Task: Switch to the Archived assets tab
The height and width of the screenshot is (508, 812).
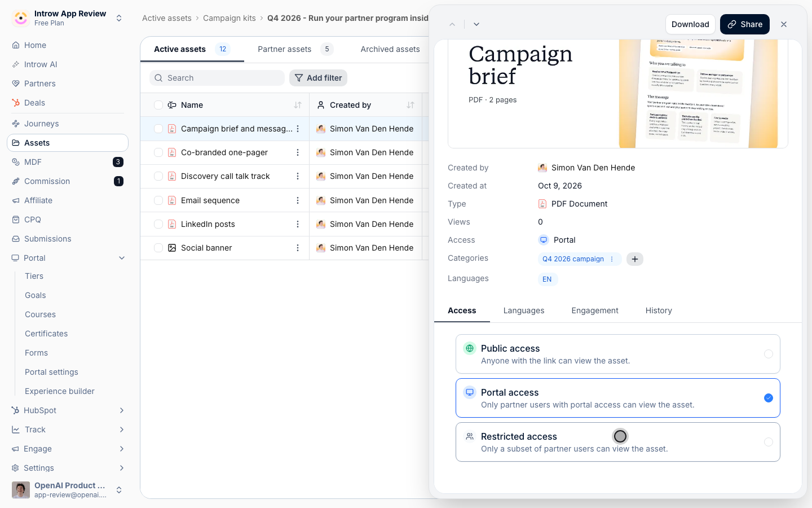Action: click(390, 49)
